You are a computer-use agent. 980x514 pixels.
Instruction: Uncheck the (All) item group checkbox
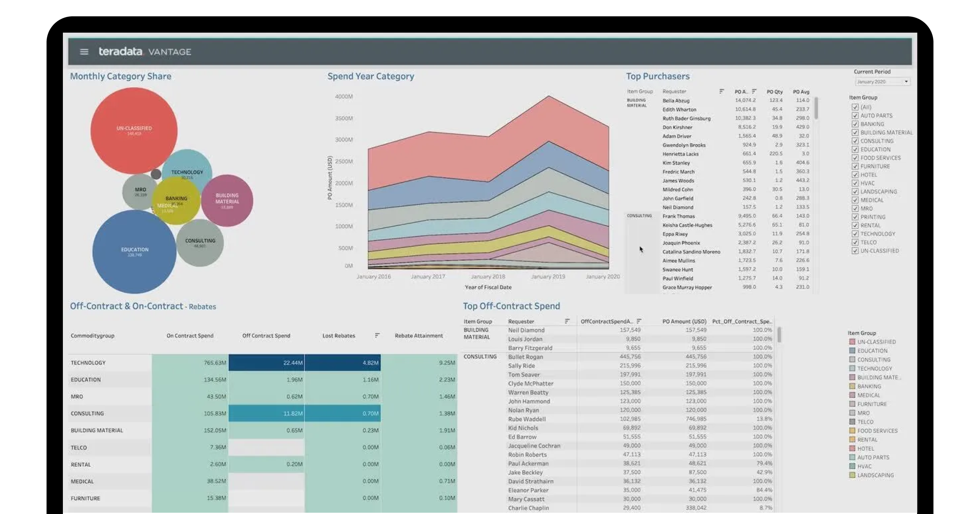(x=855, y=107)
